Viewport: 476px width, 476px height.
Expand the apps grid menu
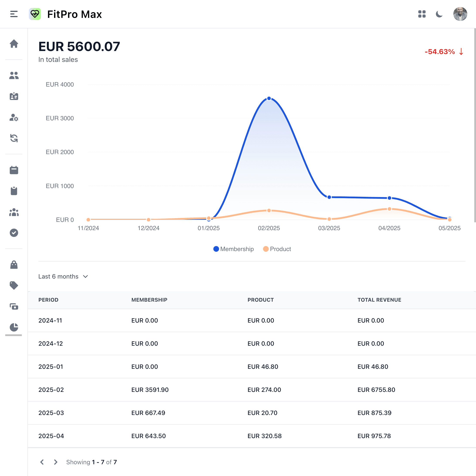coord(422,14)
